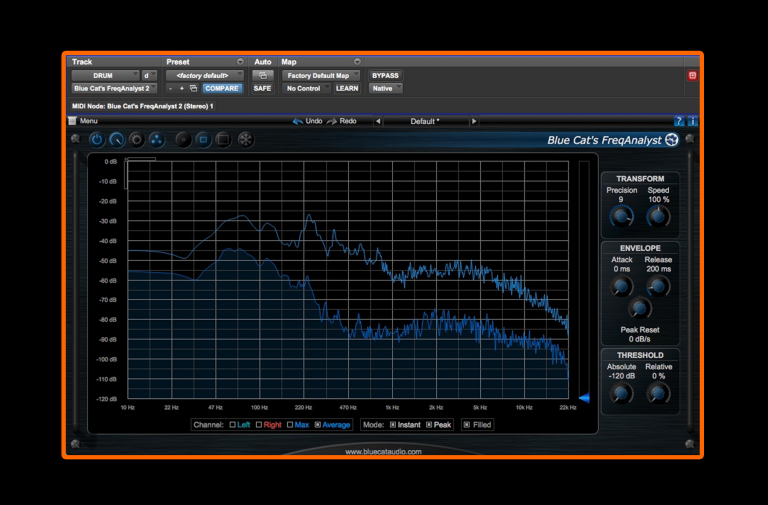Enable the Left channel checkbox

click(x=233, y=425)
